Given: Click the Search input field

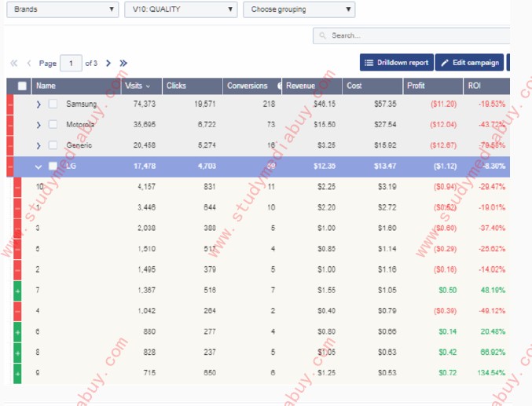Looking at the screenshot, I should click(411, 35).
